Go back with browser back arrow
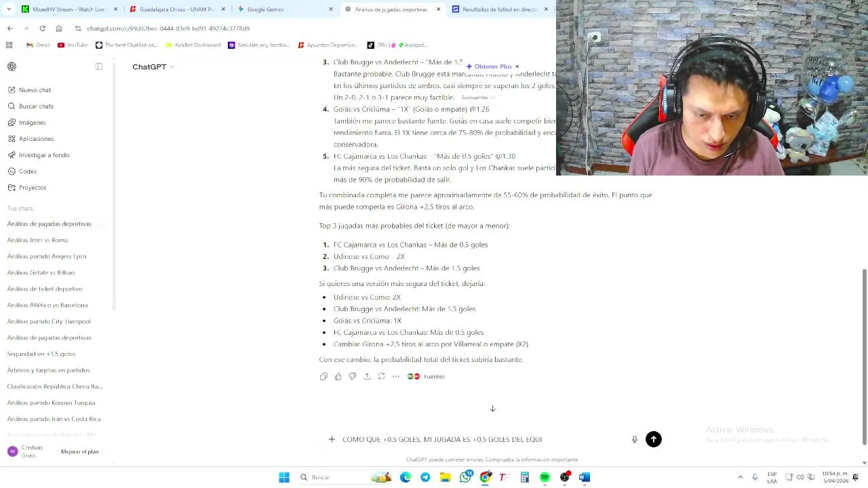Viewport: 868px width, 488px height. 9,28
